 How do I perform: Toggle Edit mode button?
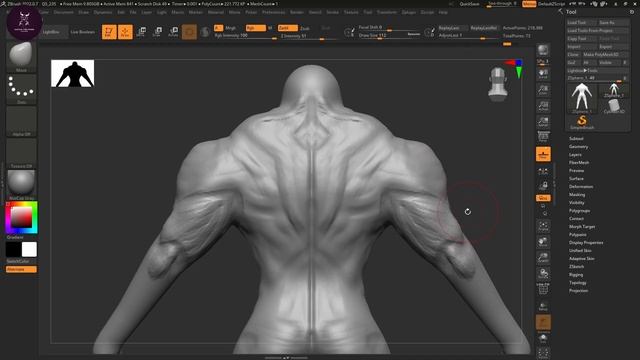(x=109, y=32)
